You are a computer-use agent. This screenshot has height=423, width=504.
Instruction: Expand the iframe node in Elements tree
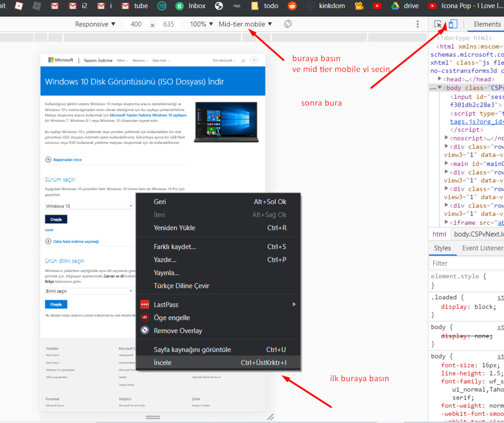pos(446,222)
